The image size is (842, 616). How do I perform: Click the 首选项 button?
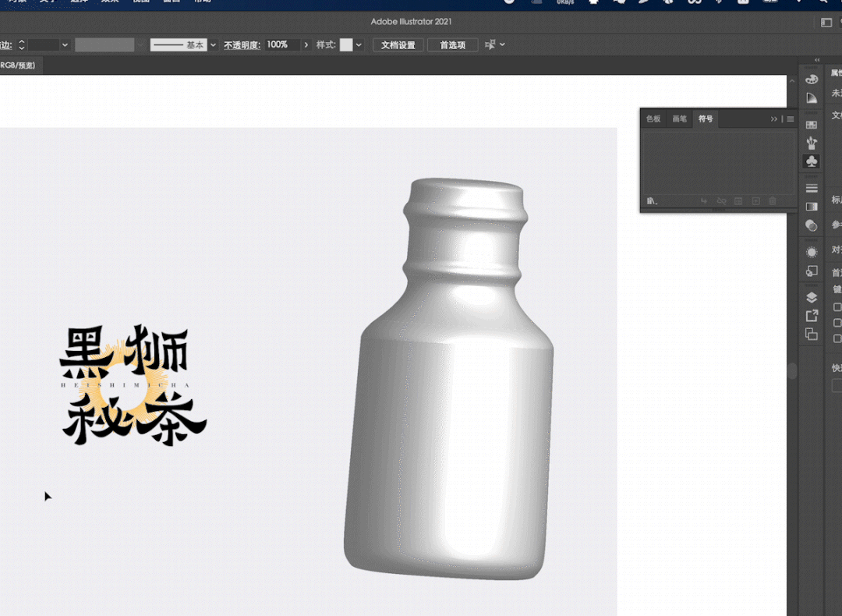pos(452,45)
